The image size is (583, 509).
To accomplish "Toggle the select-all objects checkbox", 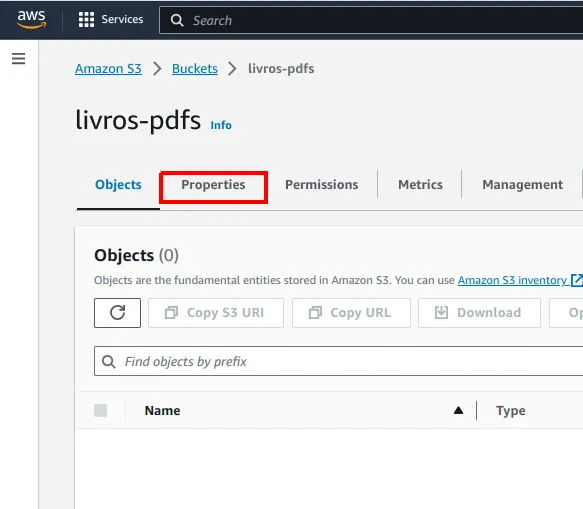I will 100,410.
